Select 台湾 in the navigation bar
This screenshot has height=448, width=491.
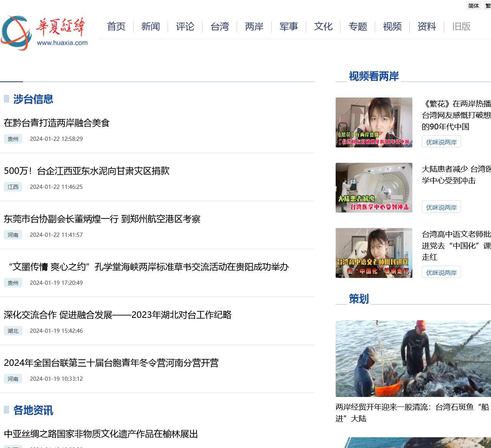pyautogui.click(x=220, y=26)
